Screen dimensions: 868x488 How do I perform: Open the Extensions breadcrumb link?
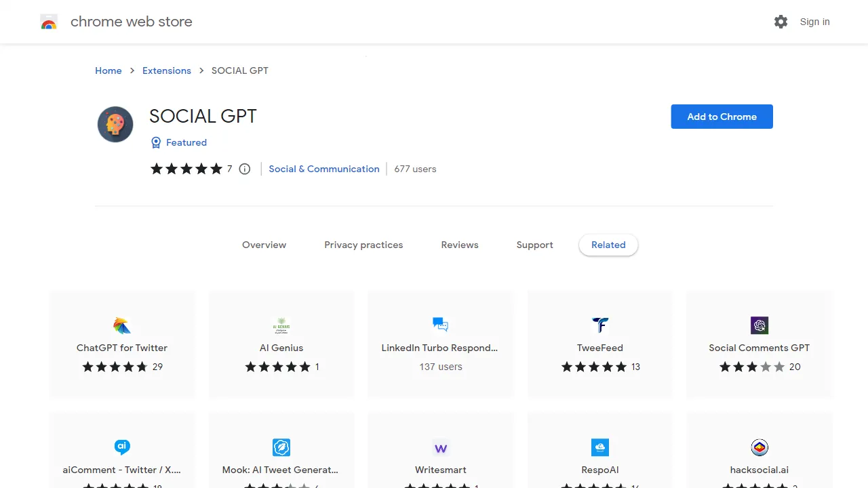pos(167,70)
